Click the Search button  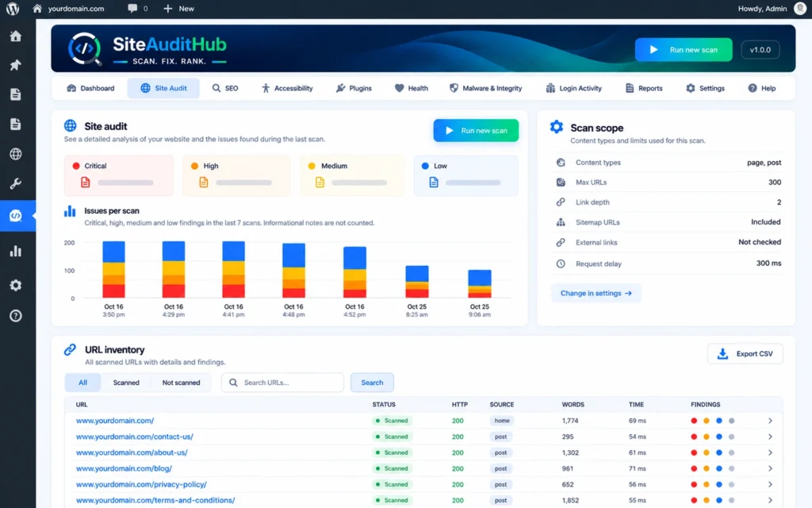point(372,383)
